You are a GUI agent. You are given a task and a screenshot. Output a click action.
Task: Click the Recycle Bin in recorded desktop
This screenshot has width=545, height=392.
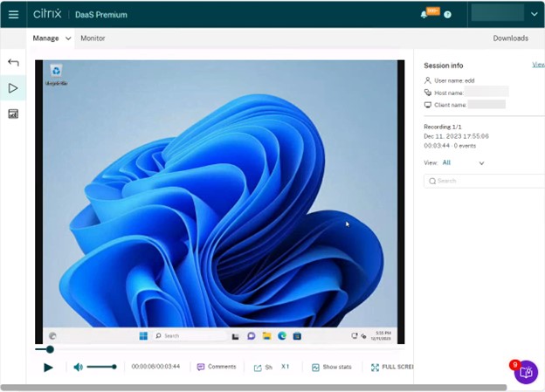pyautogui.click(x=56, y=74)
